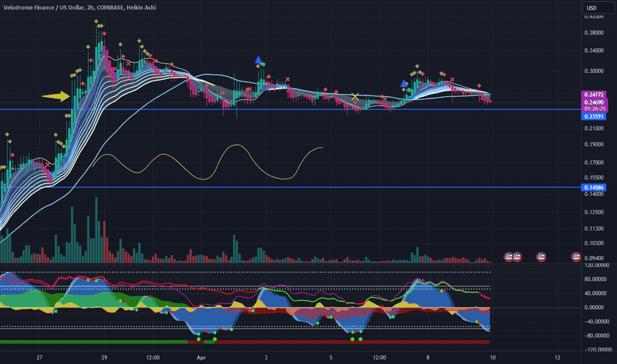Viewport: 617px width, 364px height.
Task: Click the 8 date label on time axis
Action: click(x=428, y=357)
